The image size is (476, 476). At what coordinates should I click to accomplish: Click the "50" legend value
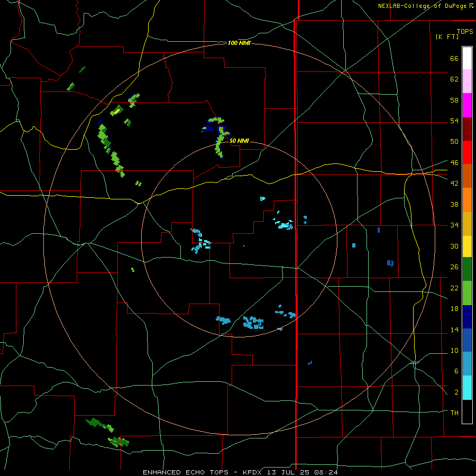point(454,142)
